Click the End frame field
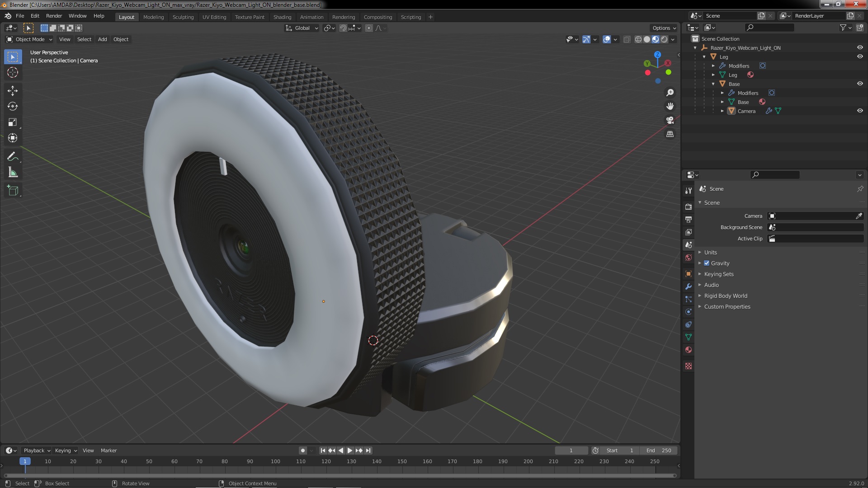 click(x=659, y=450)
